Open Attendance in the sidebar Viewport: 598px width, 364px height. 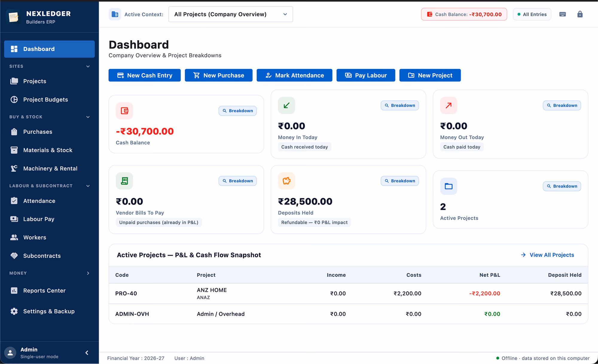(x=49, y=201)
